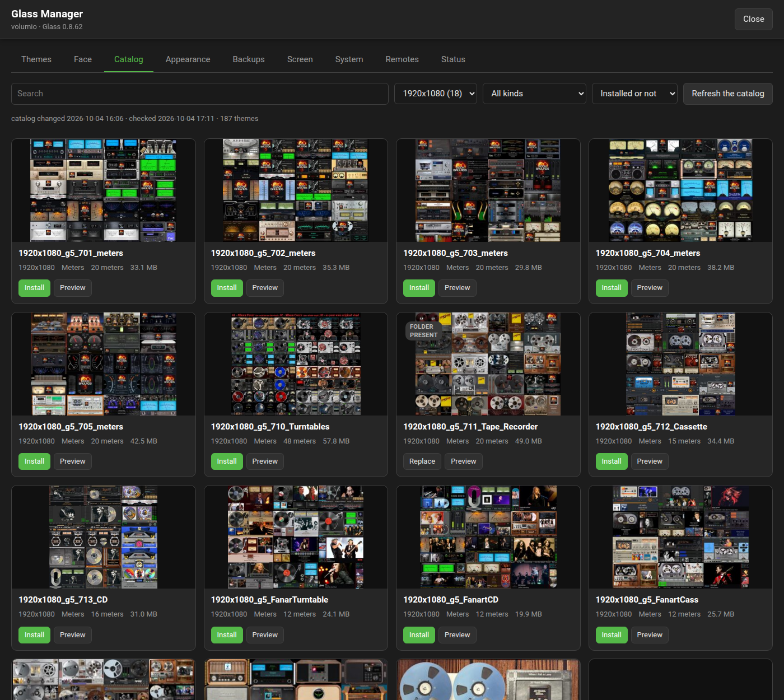Open the g5_712_Cassette thumbnail image
The height and width of the screenshot is (700, 784).
pyautogui.click(x=680, y=364)
